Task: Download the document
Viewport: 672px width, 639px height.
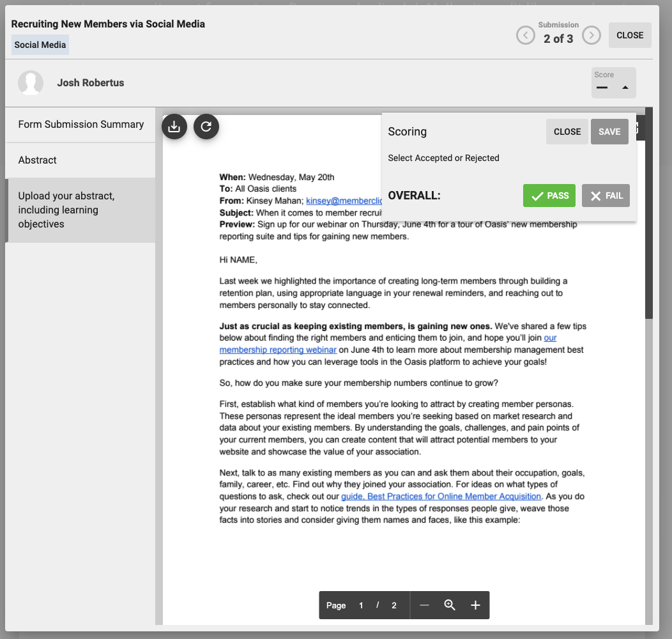Action: tap(174, 127)
